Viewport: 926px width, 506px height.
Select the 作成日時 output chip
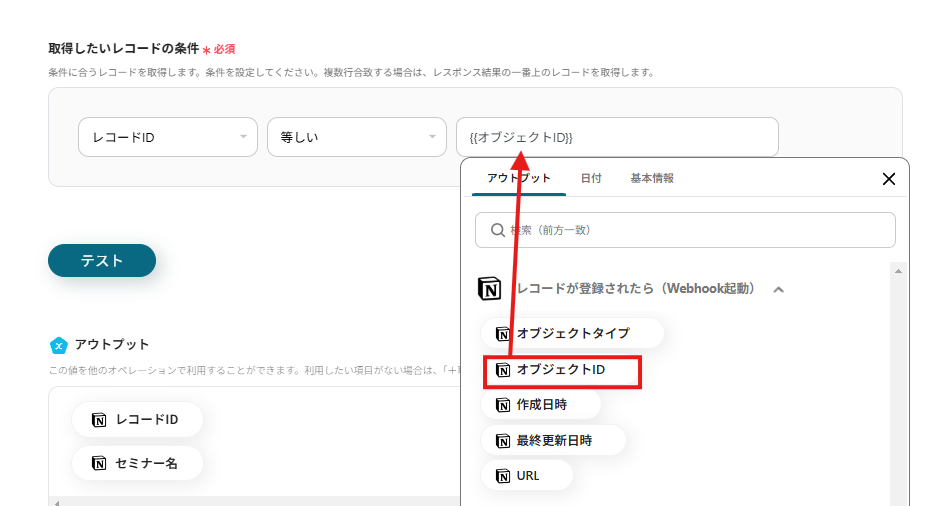(x=541, y=405)
